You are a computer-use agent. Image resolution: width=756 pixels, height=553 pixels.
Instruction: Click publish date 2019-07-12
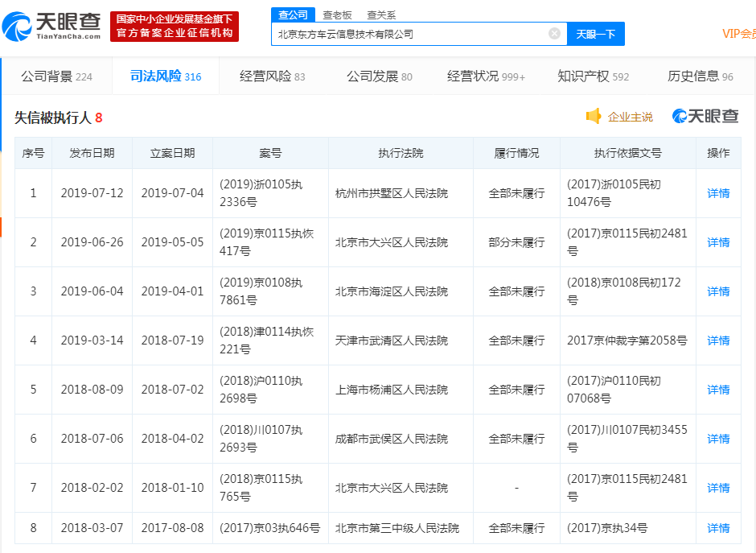[x=92, y=193]
